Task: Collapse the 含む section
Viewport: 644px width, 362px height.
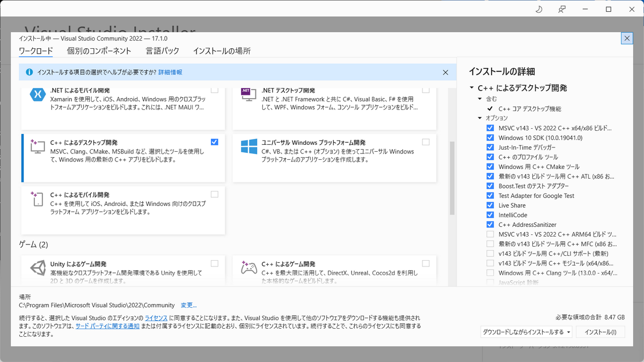Action: click(480, 99)
